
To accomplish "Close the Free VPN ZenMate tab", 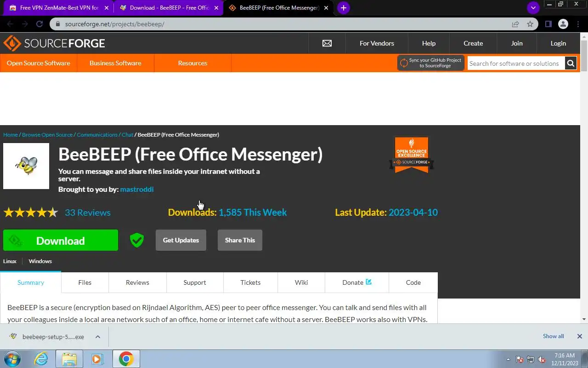I will [x=107, y=8].
